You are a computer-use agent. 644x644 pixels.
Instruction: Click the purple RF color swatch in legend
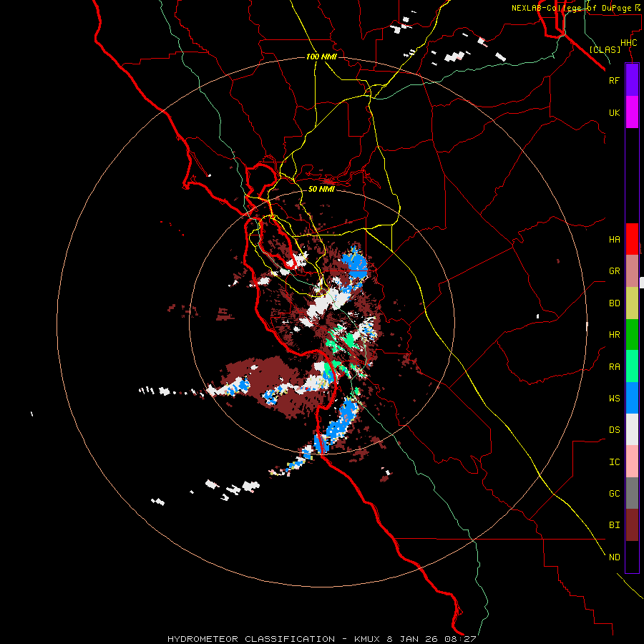tap(632, 80)
